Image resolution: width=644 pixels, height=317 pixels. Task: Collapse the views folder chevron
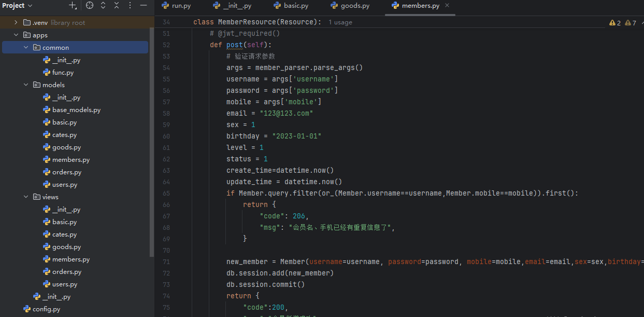(26, 197)
